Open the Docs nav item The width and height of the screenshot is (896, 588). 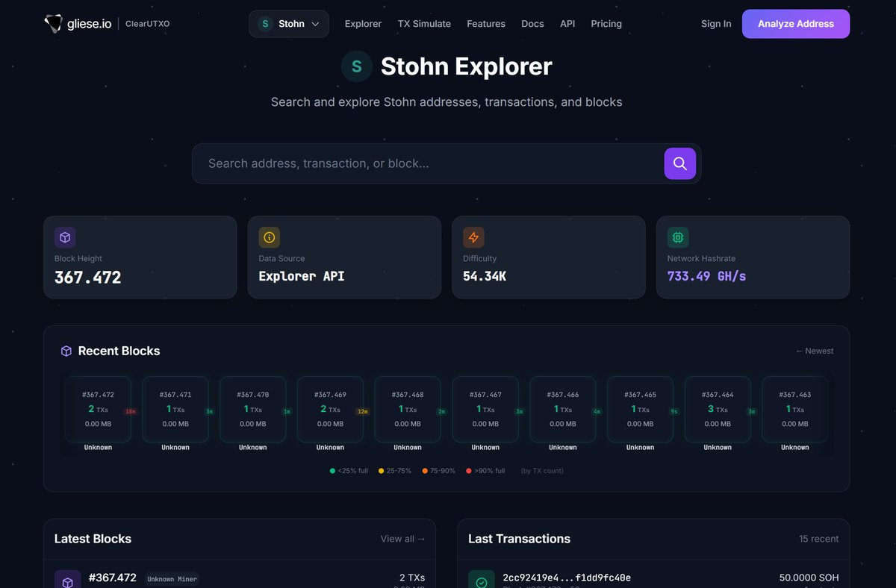click(x=532, y=24)
